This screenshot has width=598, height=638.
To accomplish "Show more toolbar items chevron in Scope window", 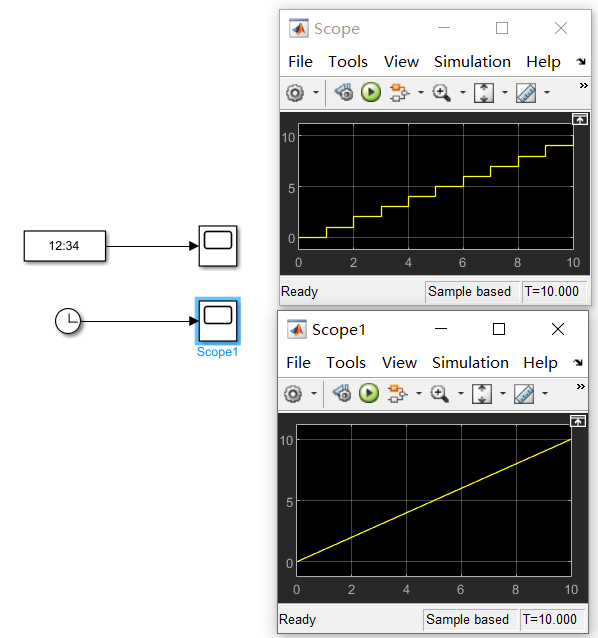I will 583,85.
